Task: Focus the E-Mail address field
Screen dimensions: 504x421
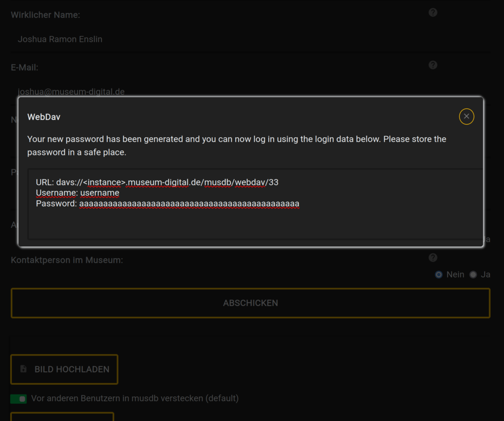Action: 251,91
